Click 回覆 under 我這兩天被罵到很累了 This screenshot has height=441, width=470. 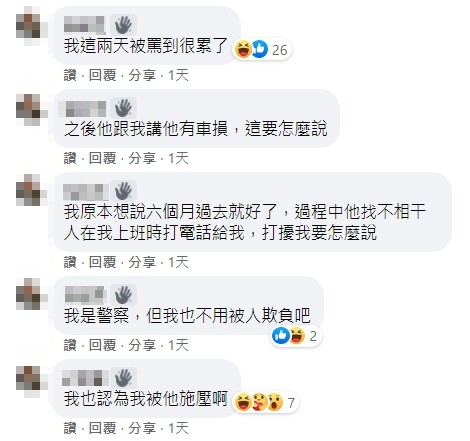(102, 75)
